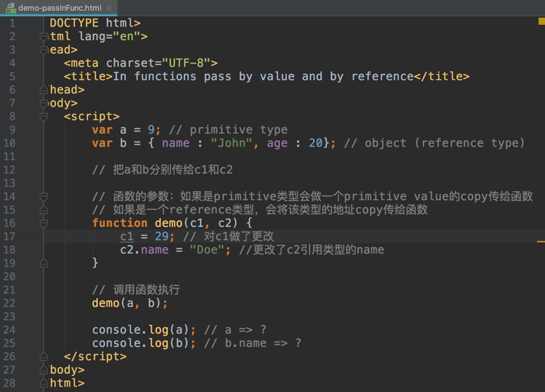This screenshot has width=545, height=392.
Task: Collapse the head tag fold on line 3
Action: [44, 50]
